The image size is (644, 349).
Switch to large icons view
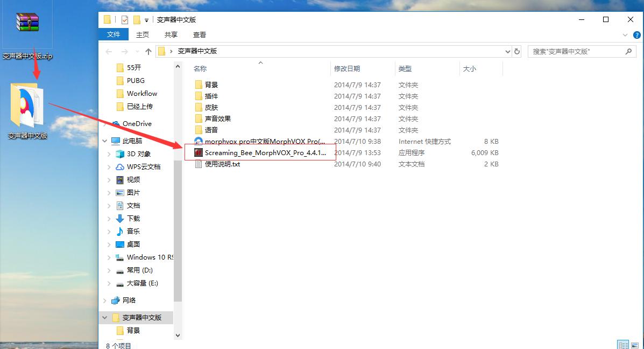pos(635,345)
